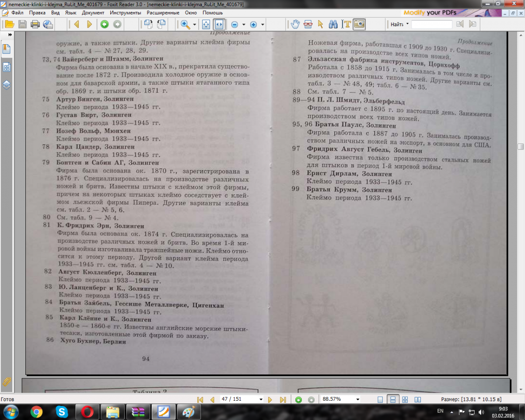Open the Язык menu
The height and width of the screenshot is (420, 525).
coord(70,13)
